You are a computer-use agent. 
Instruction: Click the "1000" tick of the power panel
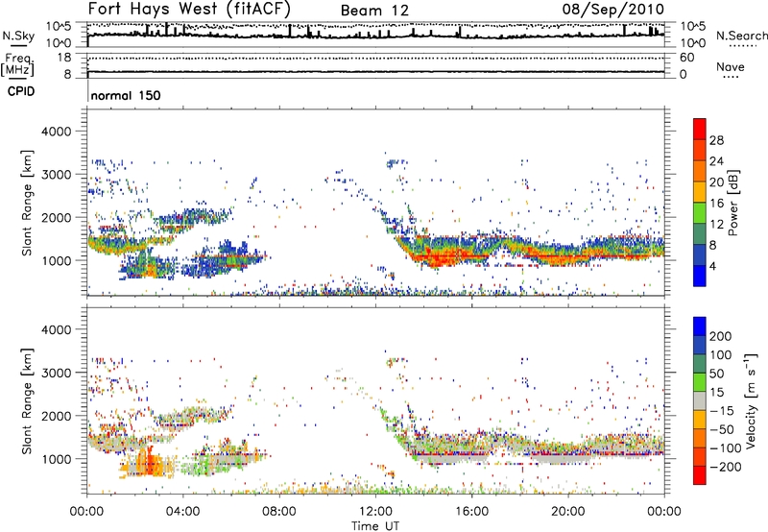coord(57,260)
